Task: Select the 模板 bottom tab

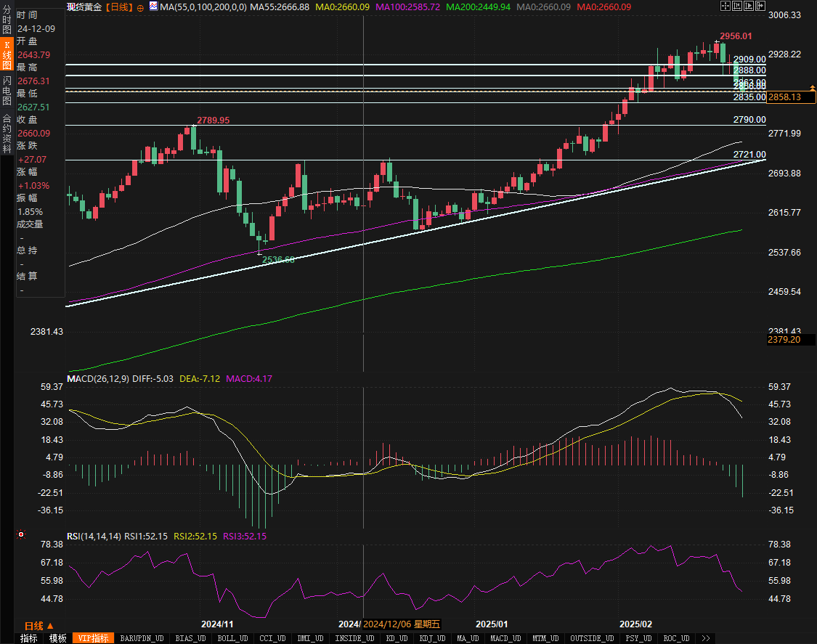Action: pyautogui.click(x=58, y=638)
